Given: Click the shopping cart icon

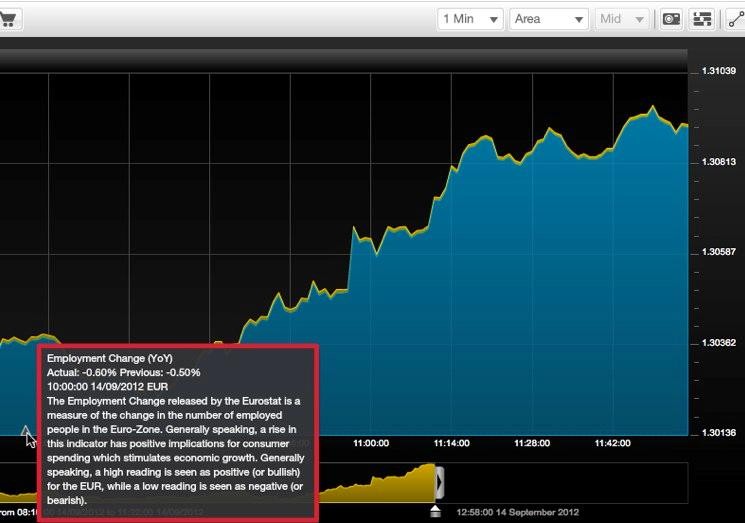Looking at the screenshot, I should tap(8, 19).
